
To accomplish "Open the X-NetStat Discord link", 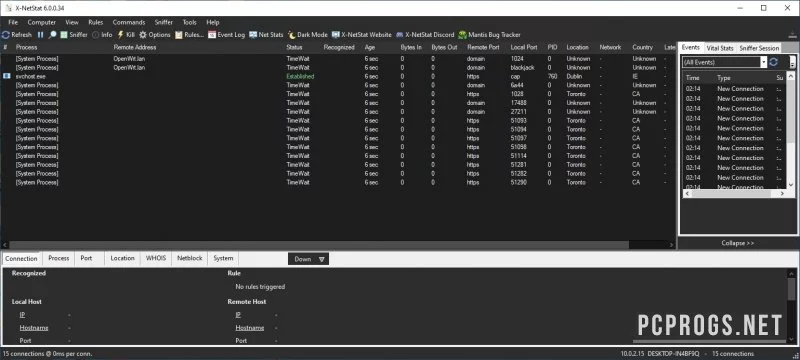I will [424, 35].
